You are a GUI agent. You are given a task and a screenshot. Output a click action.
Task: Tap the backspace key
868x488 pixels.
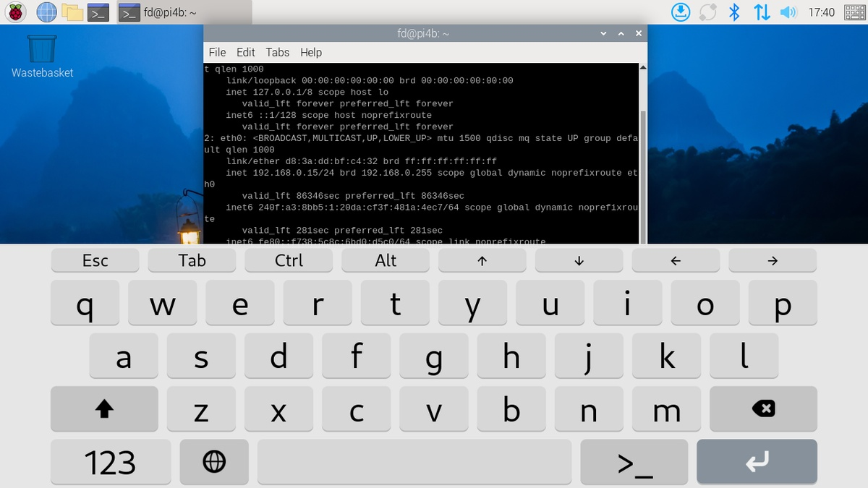(763, 409)
